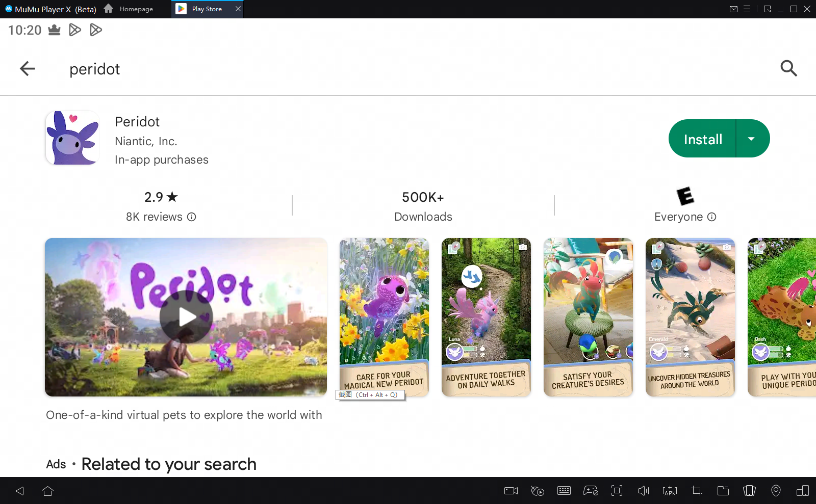The width and height of the screenshot is (816, 504).
Task: Open the screen recorder camera icon
Action: pos(511,491)
